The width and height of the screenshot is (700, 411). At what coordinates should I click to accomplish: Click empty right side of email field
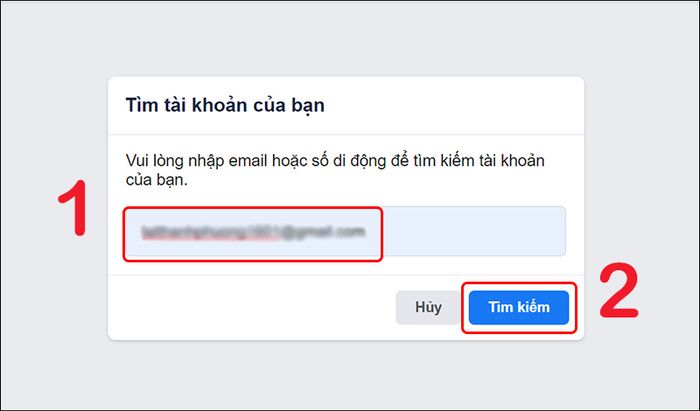point(473,231)
